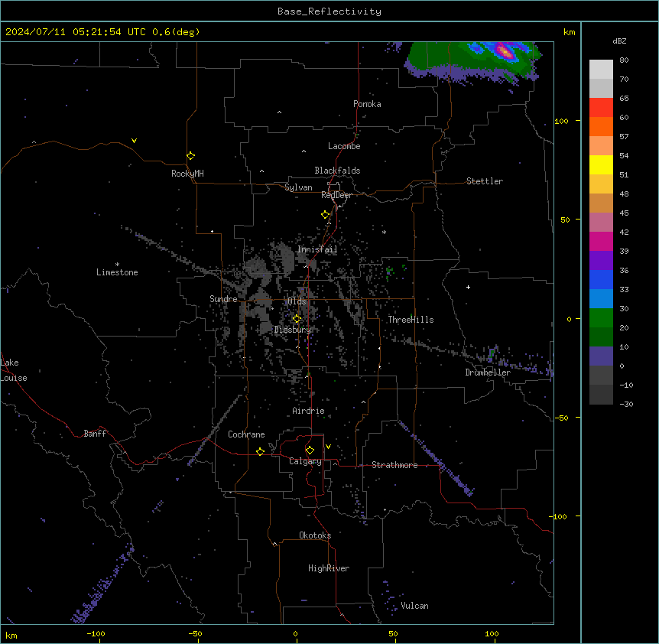Viewport: 659px width, 644px height.
Task: Select the Innisfail town label
Action: pos(317,249)
